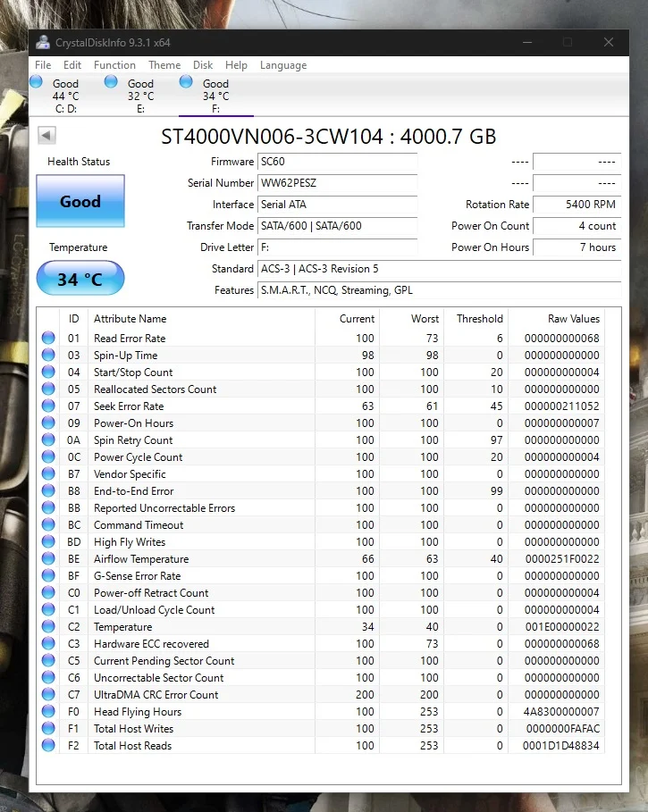
Task: Click the Power On Hours field
Action: 576,247
